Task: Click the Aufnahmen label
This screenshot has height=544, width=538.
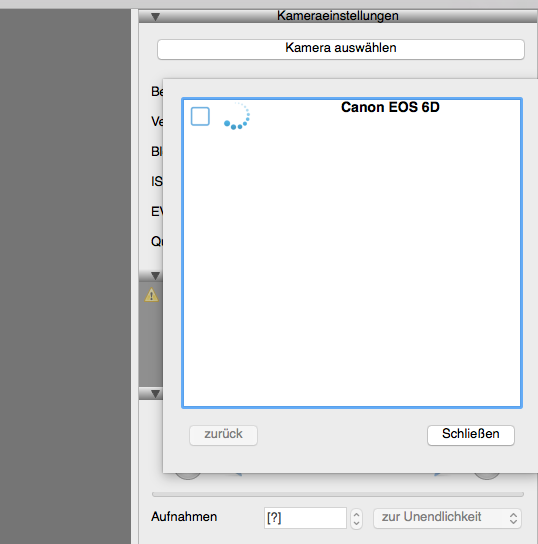Action: tap(184, 517)
